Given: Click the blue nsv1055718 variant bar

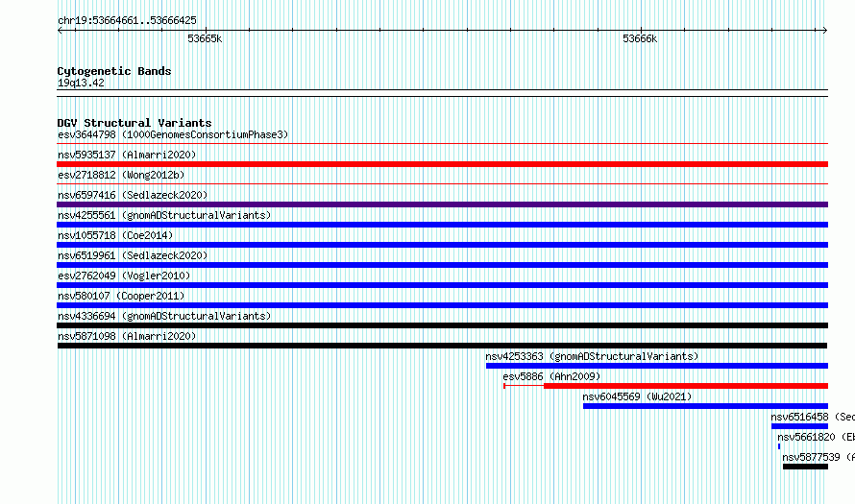Looking at the screenshot, I should [x=442, y=245].
